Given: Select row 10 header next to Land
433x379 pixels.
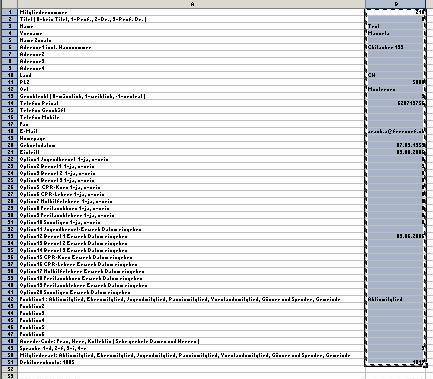Looking at the screenshot, I should 9,75.
